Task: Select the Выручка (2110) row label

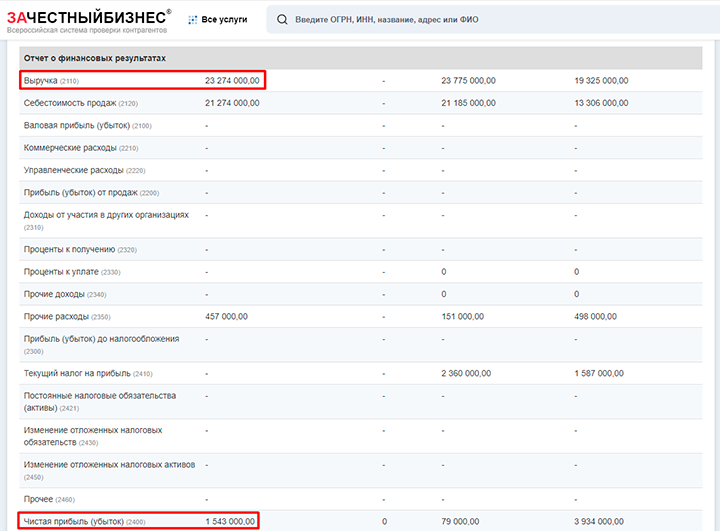Action: pyautogui.click(x=51, y=81)
